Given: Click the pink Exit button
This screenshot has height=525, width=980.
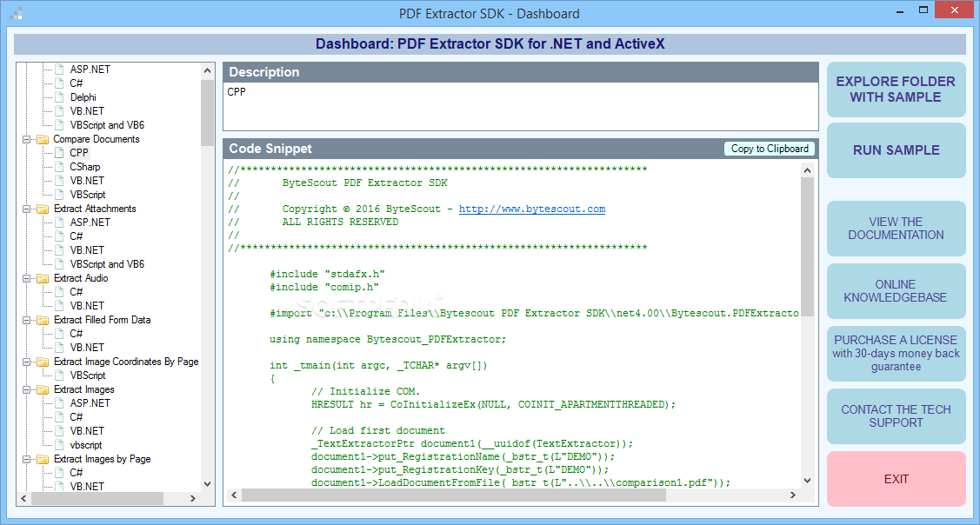Looking at the screenshot, I should 897,479.
